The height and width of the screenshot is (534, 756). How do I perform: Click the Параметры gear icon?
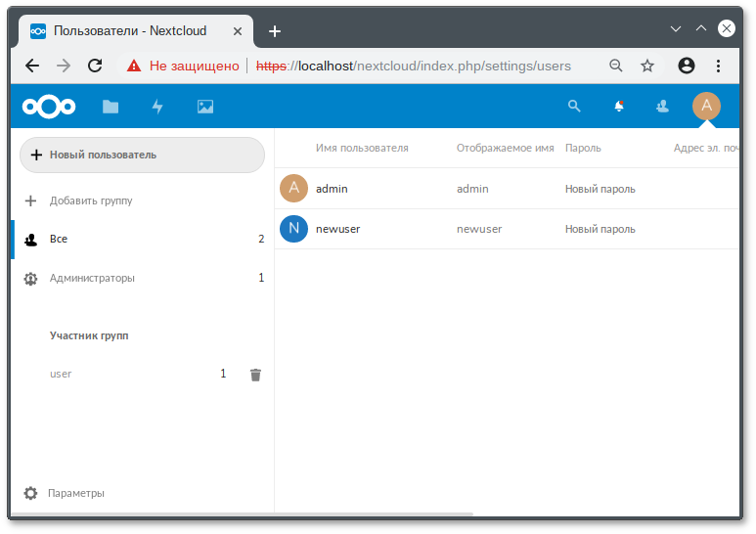coord(30,493)
